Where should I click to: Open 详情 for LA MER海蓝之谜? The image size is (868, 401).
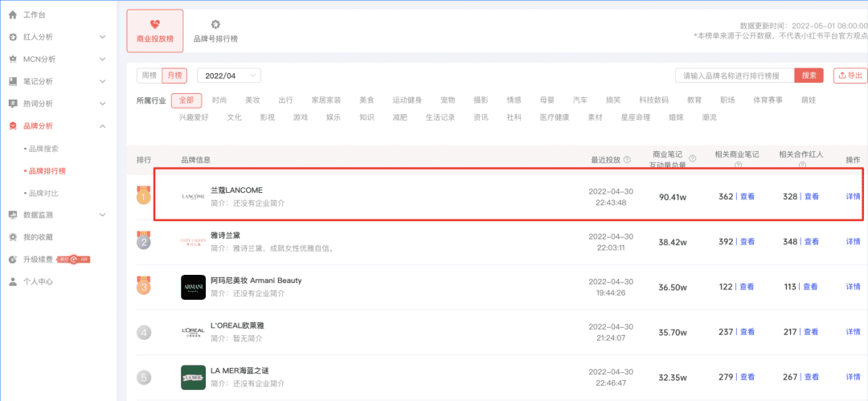[x=853, y=377]
